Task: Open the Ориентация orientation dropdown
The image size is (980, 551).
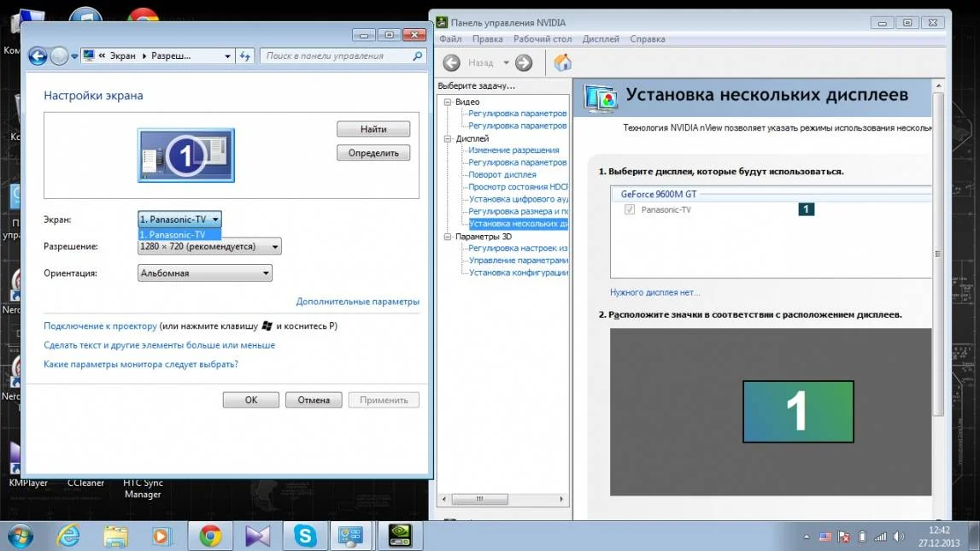Action: (204, 273)
